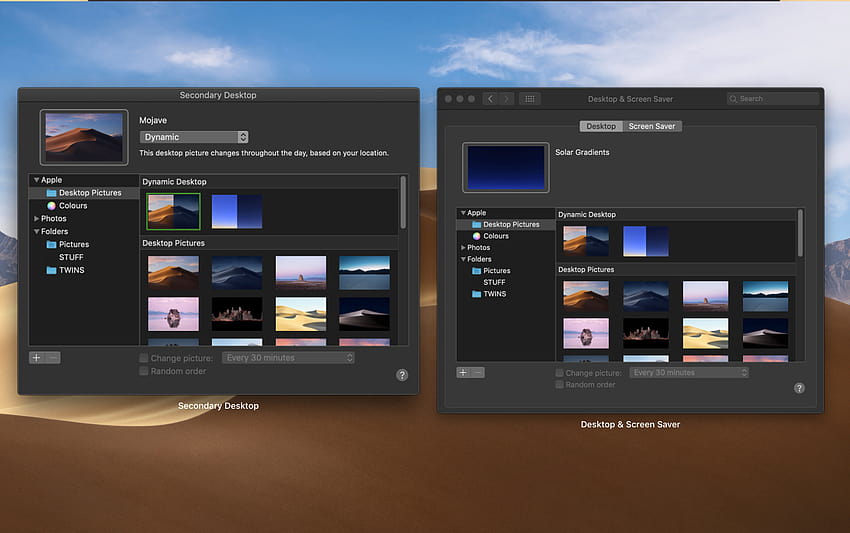Select Mojave dynamic thumbnail in Secondary Desktop
Screen dimensions: 850x533
173,211
